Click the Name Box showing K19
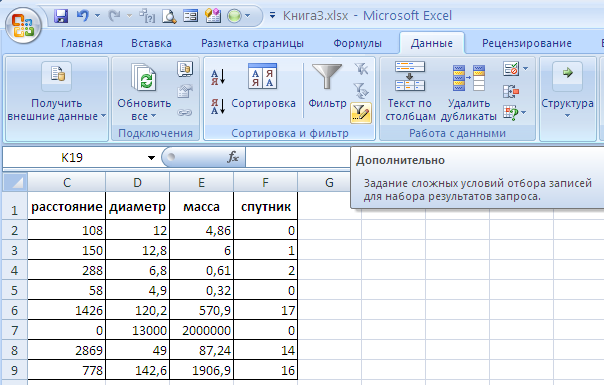This screenshot has width=604, height=385. pos(72,158)
